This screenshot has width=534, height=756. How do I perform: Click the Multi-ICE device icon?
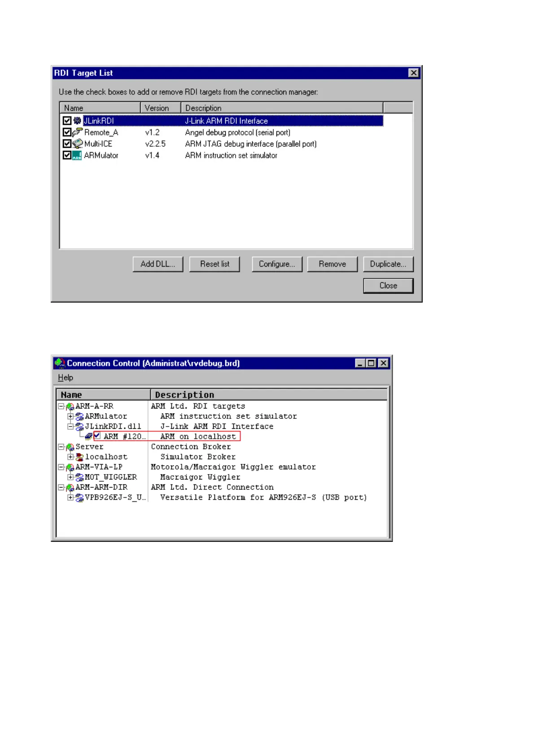click(x=78, y=144)
